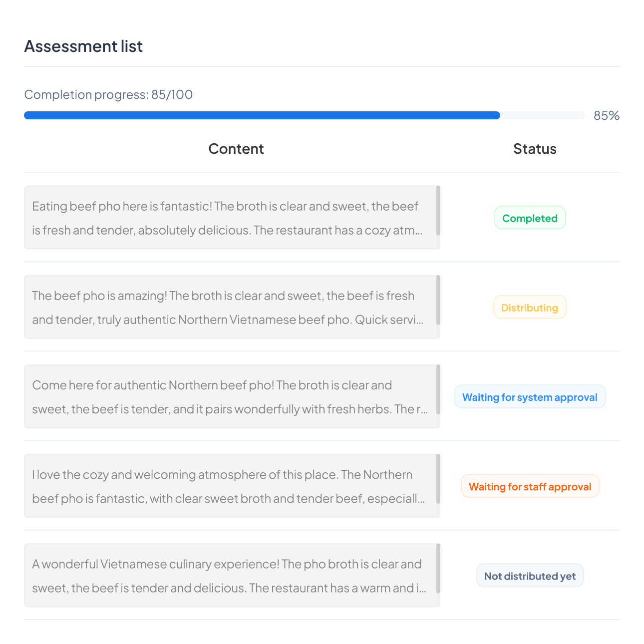Open the 'The beef pho is amazing' review text
The height and width of the screenshot is (644, 644).
point(227,308)
